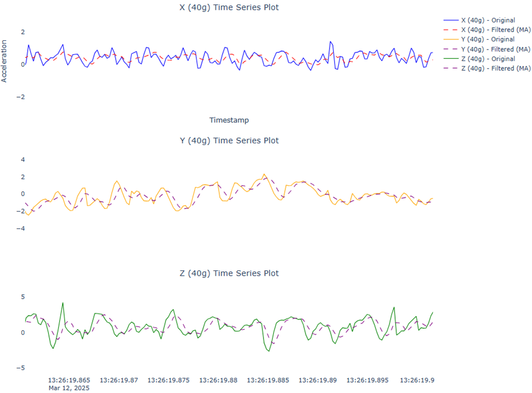
Task: Click the Timestamp axis label
Action: 229,120
